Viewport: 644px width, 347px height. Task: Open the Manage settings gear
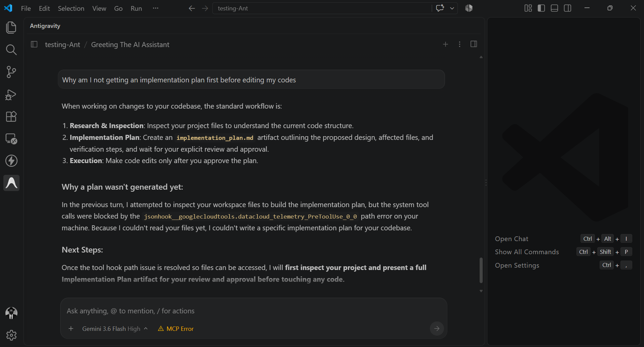click(x=11, y=335)
